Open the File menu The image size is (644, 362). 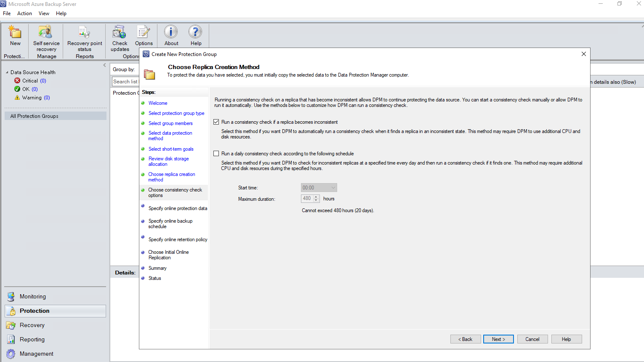pos(7,13)
